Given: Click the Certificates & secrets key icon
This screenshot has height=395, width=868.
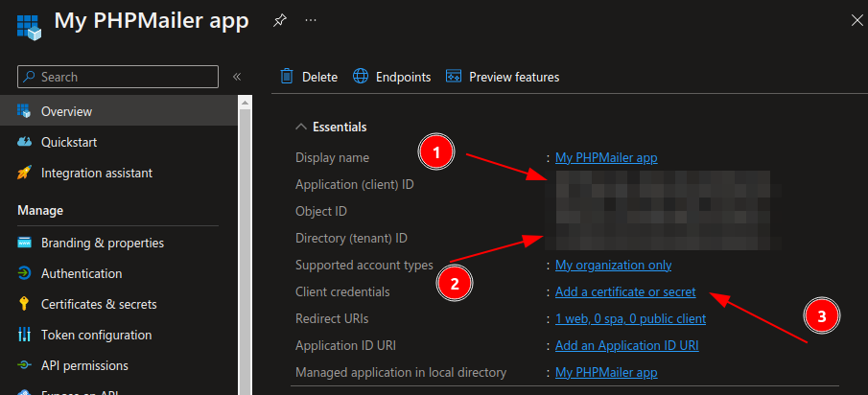Looking at the screenshot, I should tap(24, 304).
